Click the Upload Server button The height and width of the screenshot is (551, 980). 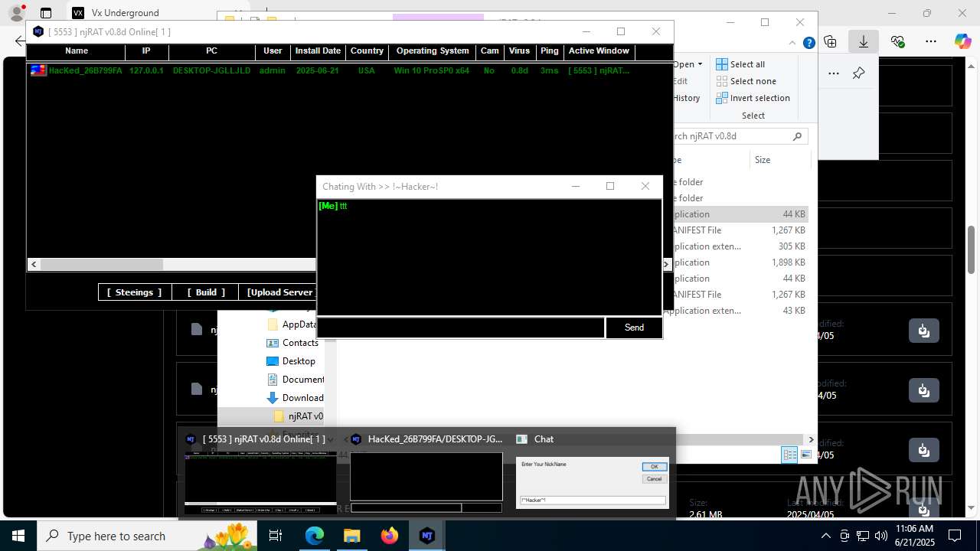tap(279, 292)
